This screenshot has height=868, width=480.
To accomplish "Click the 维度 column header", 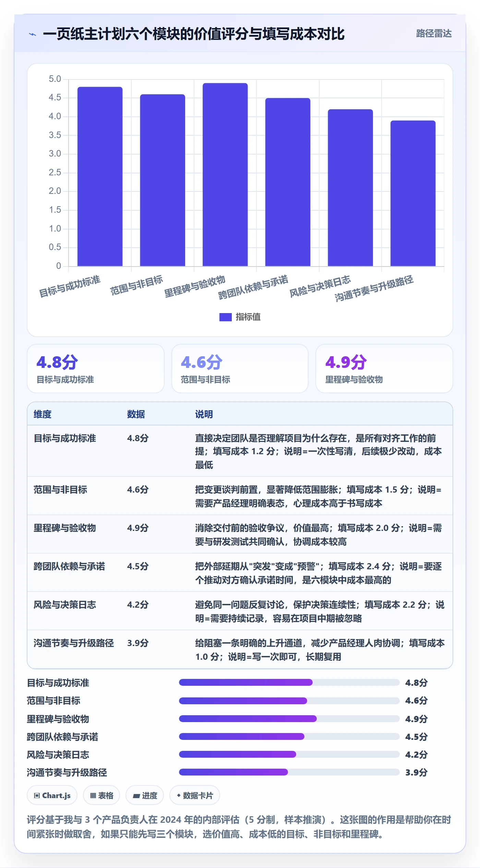I will pos(43,414).
